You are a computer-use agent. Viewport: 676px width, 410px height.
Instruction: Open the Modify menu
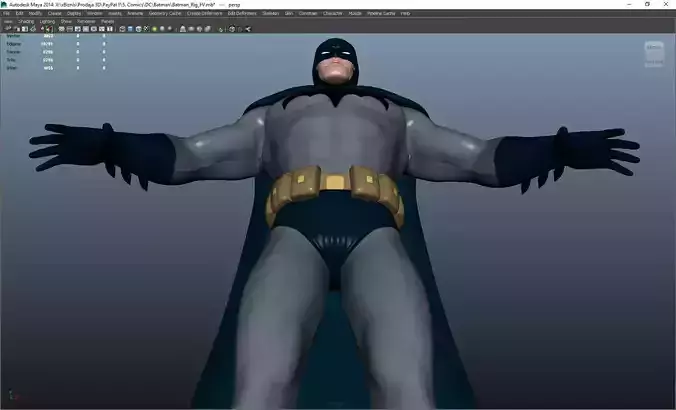(35, 13)
